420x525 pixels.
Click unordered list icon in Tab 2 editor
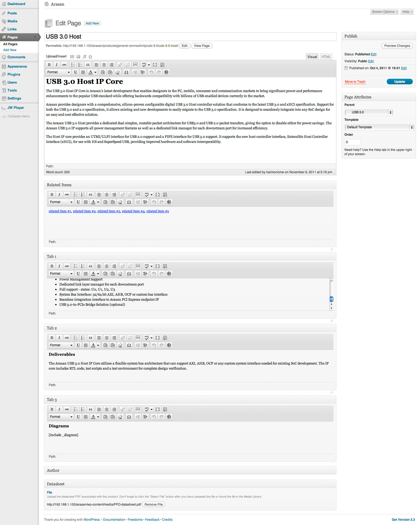(x=76, y=338)
